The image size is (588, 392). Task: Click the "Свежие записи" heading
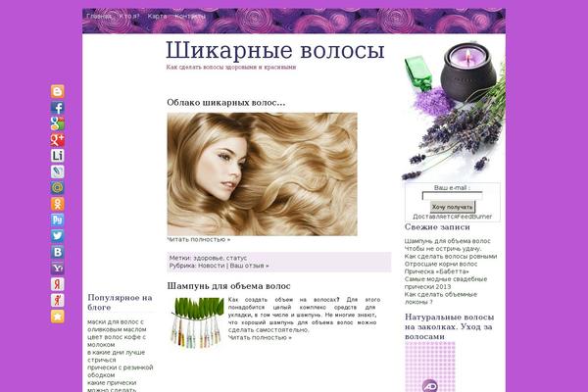point(437,227)
